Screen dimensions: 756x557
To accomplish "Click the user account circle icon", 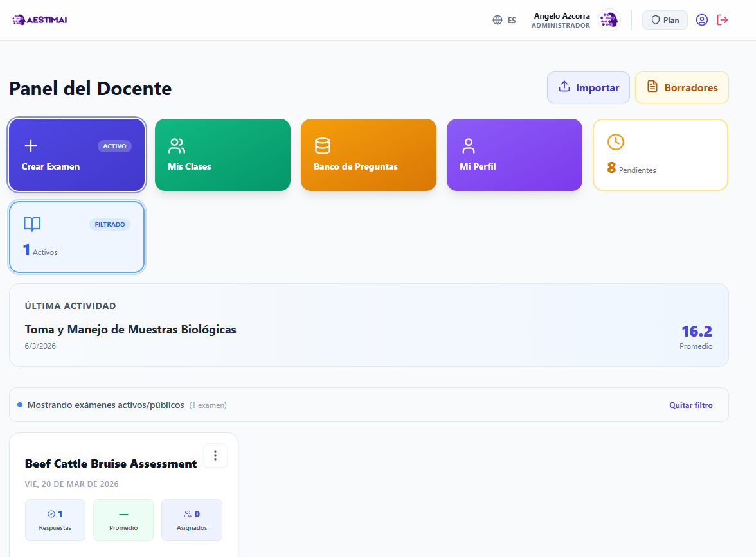I will click(702, 21).
